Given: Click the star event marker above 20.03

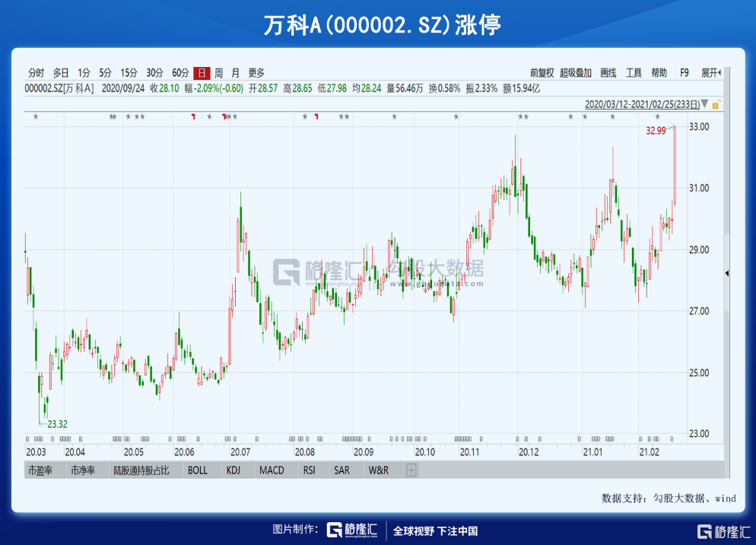Looking at the screenshot, I should [x=36, y=116].
